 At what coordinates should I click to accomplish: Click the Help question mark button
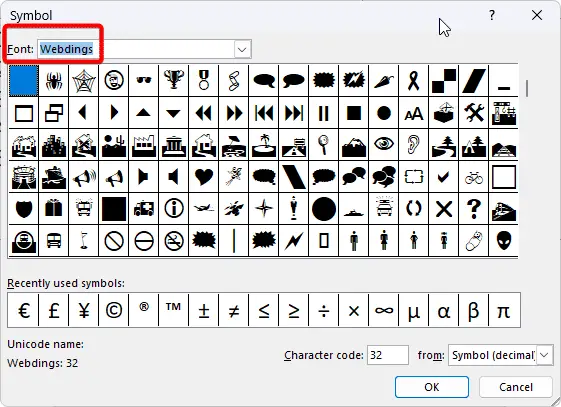coord(492,15)
